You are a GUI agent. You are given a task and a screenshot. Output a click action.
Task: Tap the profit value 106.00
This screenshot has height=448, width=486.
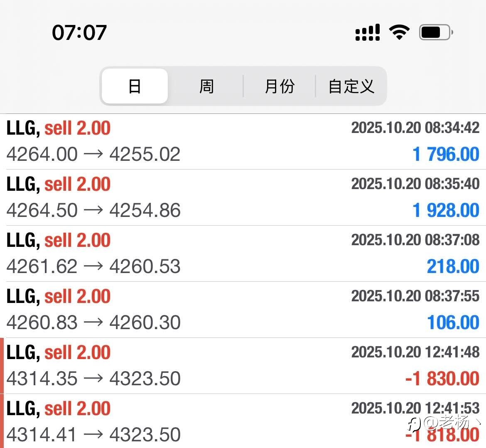coord(453,322)
